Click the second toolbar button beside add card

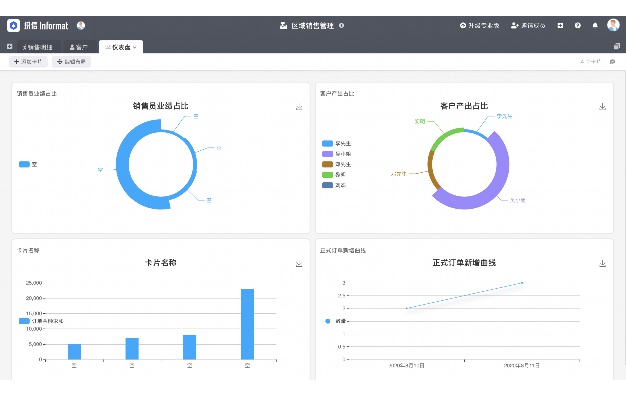71,61
